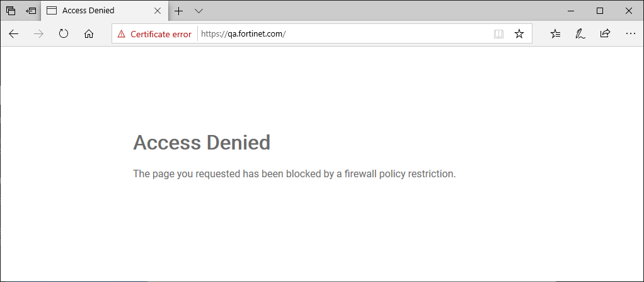The width and height of the screenshot is (644, 282).
Task: Minimize the browser window
Action: point(570,11)
